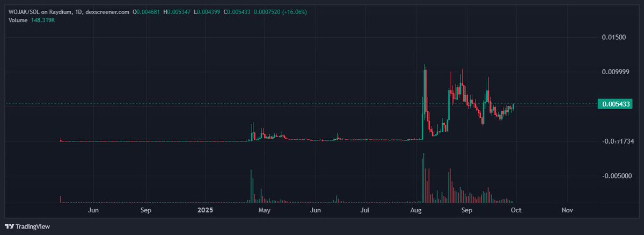Image resolution: width=644 pixels, height=235 pixels.
Task: Click the Jul label on time axis
Action: [x=365, y=210]
